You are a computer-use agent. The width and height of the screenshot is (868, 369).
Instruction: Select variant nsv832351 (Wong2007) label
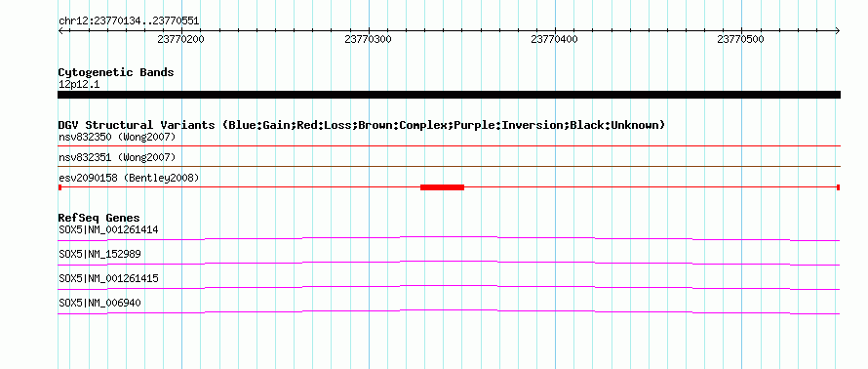117,158
